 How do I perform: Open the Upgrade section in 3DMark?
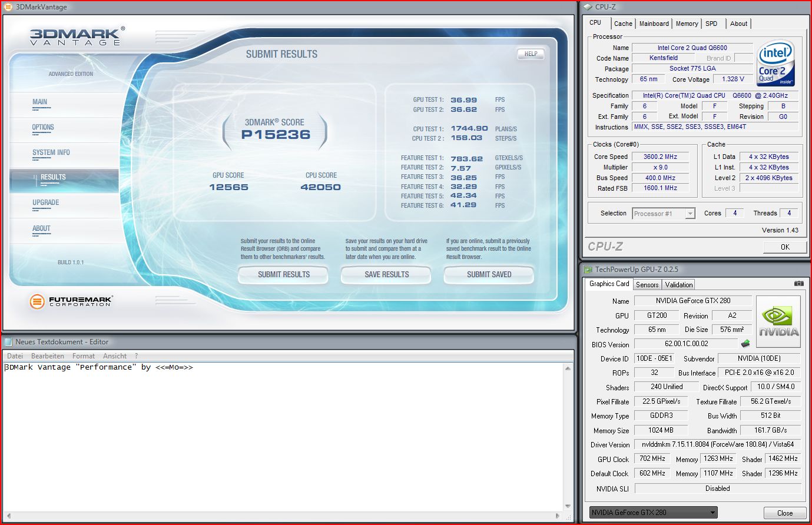pos(46,202)
